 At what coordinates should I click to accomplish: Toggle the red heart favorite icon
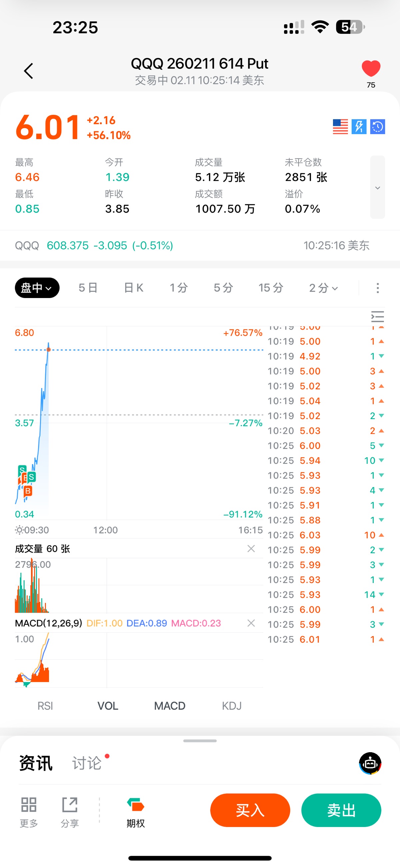pyautogui.click(x=371, y=68)
